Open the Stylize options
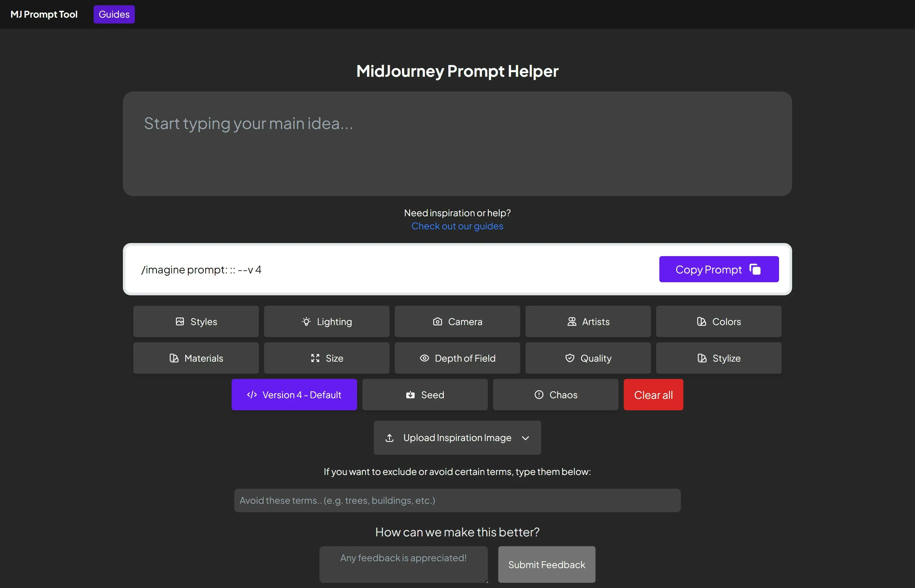 pos(719,358)
